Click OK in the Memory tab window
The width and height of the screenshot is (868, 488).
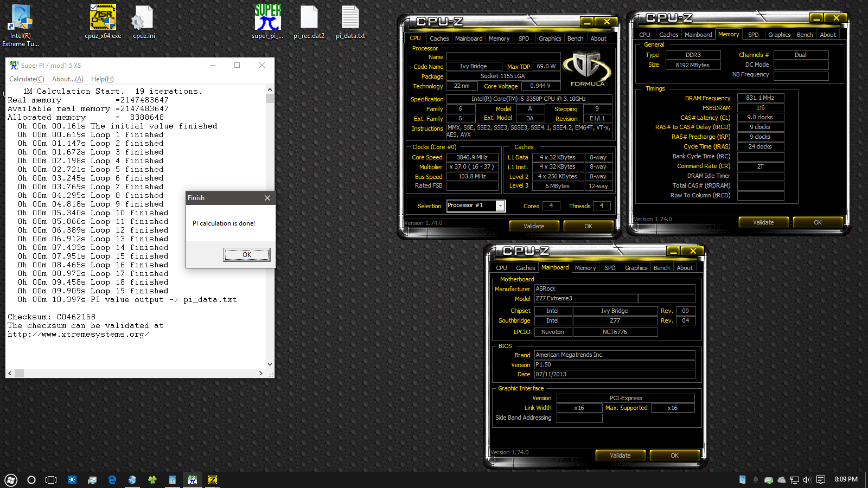click(818, 222)
